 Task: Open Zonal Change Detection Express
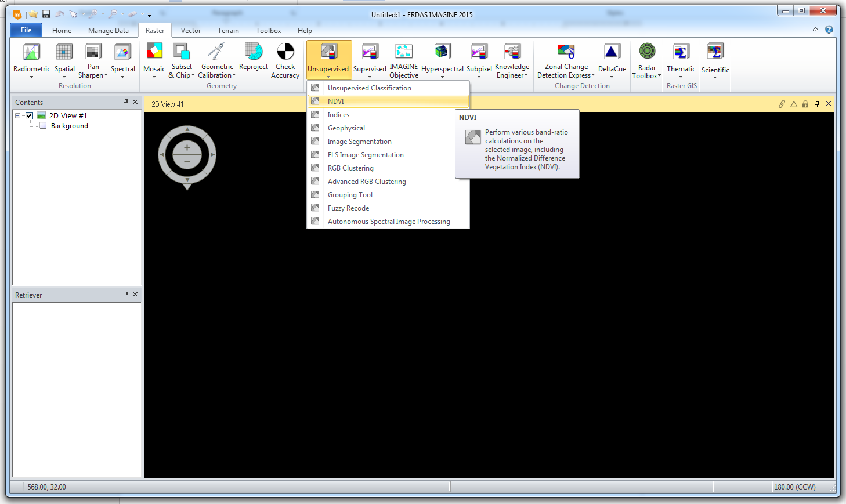tap(566, 52)
